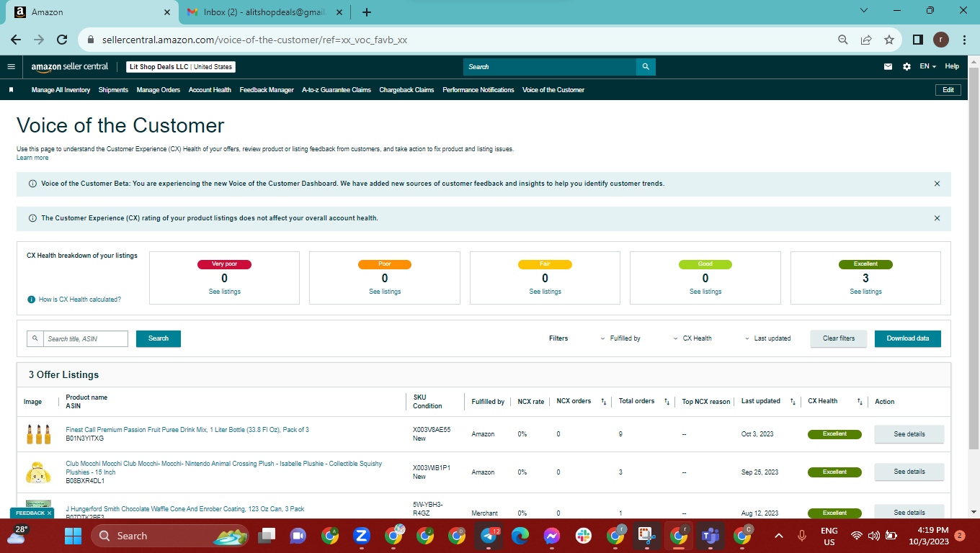See listings under Excellent

tap(865, 292)
